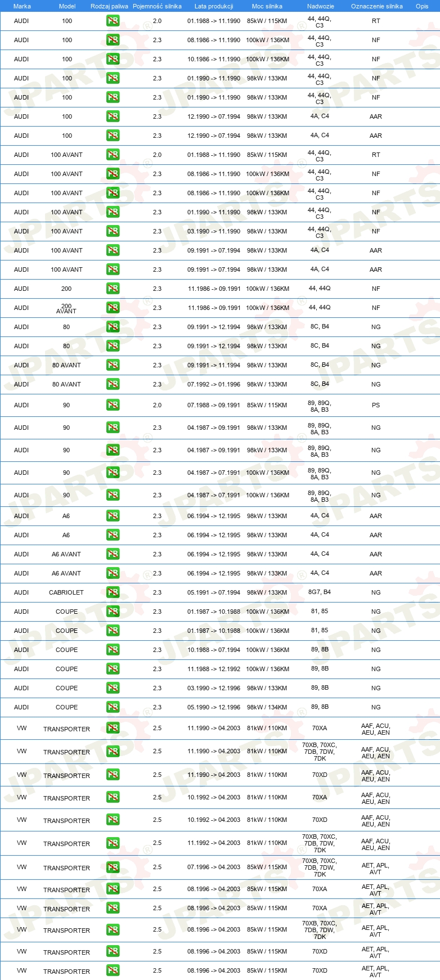The height and width of the screenshot is (980, 440).
Task: Select the '05.1990 -> 12.1996' production years cell
Action: (x=214, y=707)
